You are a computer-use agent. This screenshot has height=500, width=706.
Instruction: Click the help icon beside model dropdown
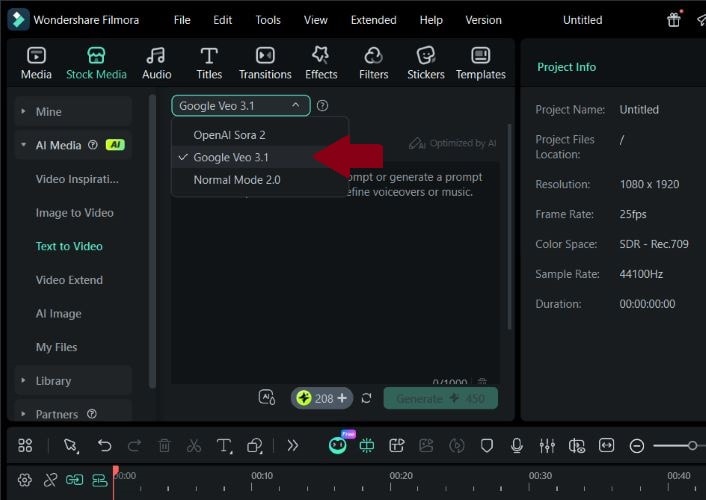(322, 106)
